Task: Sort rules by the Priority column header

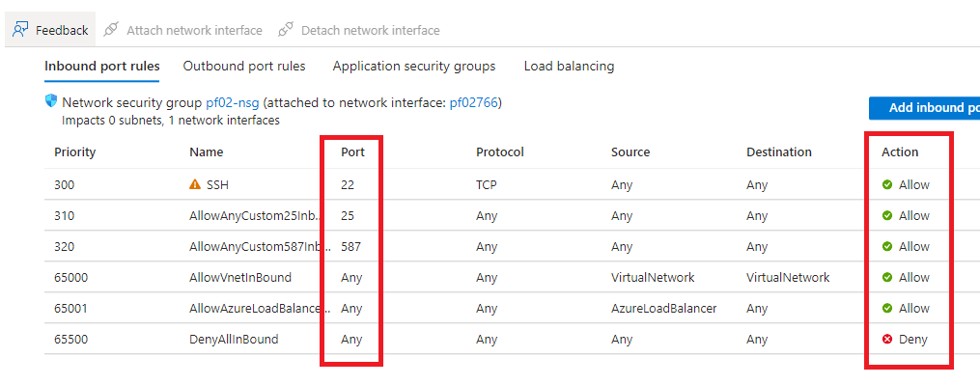Action: pyautogui.click(x=74, y=151)
